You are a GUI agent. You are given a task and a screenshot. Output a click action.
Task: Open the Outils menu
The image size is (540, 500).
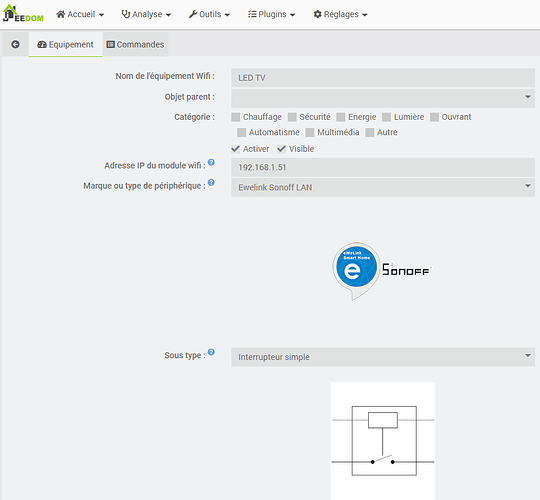209,14
